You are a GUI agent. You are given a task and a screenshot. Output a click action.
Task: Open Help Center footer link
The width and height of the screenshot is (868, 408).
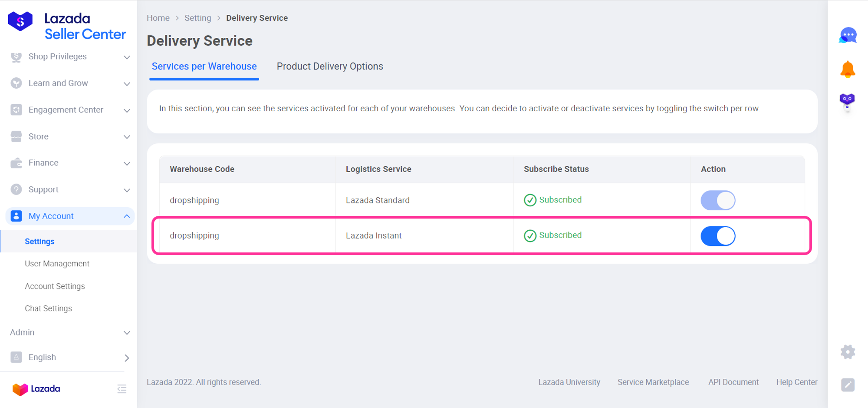click(797, 382)
